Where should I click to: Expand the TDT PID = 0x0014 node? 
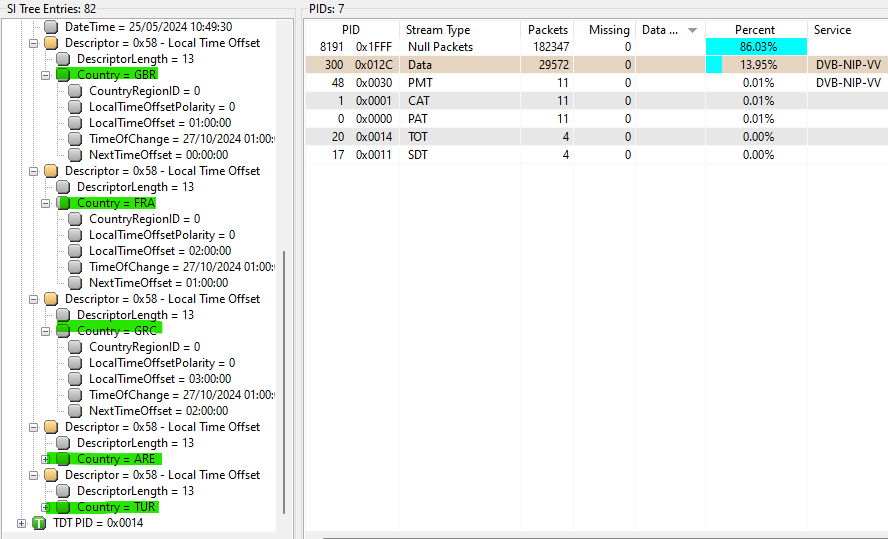[22, 523]
